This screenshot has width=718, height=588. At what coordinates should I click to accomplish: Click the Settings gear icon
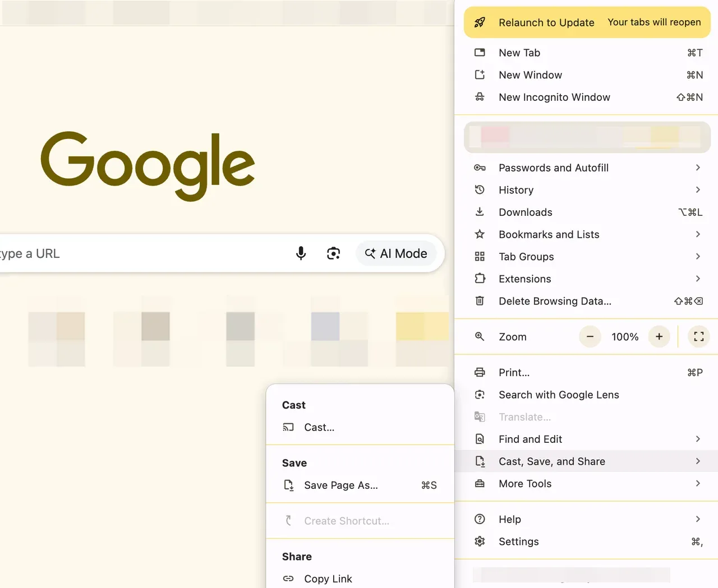[480, 541]
